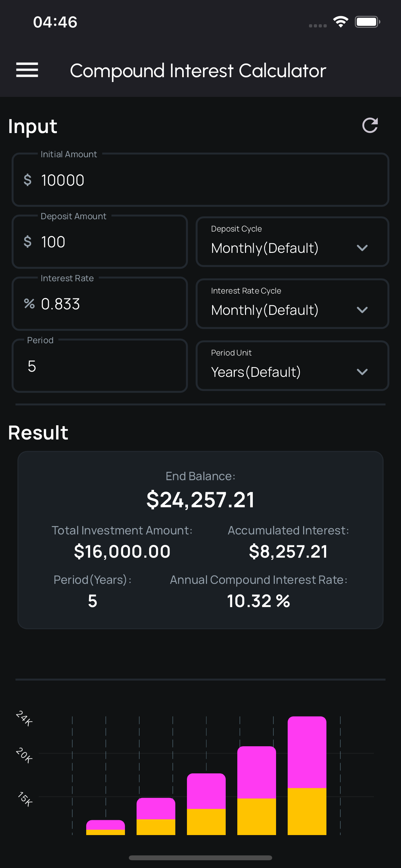Open the hamburger navigation menu
This screenshot has height=868, width=401.
point(27,70)
